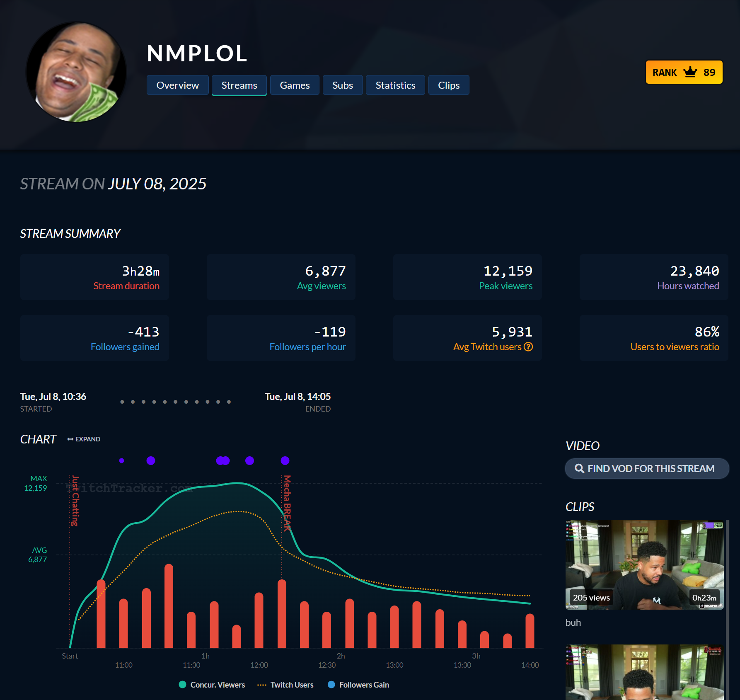The height and width of the screenshot is (700, 740).
Task: Click the 205 views badge on clip
Action: point(591,598)
